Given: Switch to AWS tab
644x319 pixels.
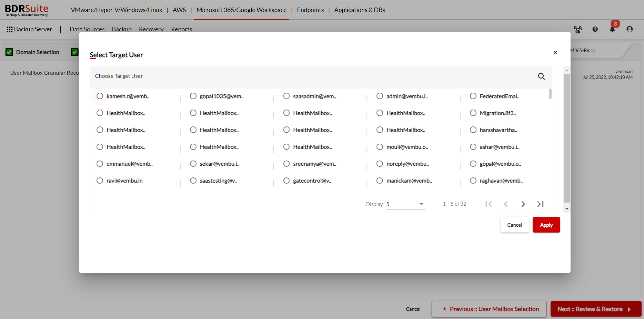Looking at the screenshot, I should (x=179, y=10).
